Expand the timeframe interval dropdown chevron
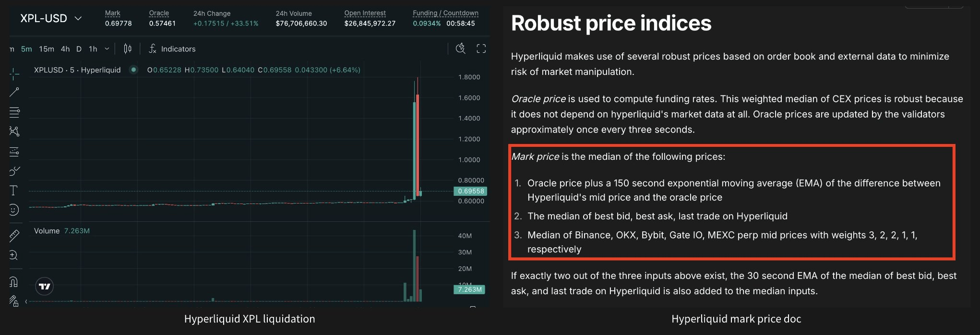 coord(107,48)
